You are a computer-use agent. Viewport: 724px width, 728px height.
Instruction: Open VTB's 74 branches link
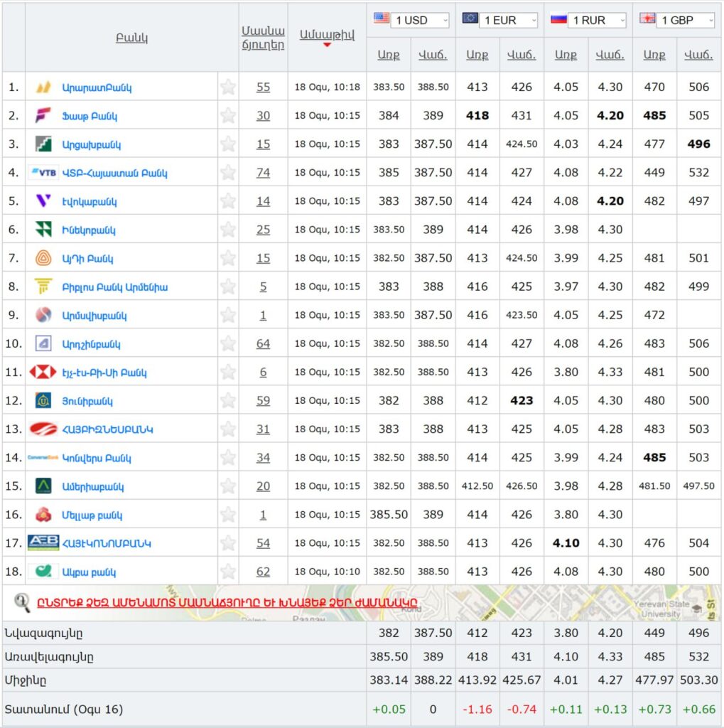(x=263, y=173)
